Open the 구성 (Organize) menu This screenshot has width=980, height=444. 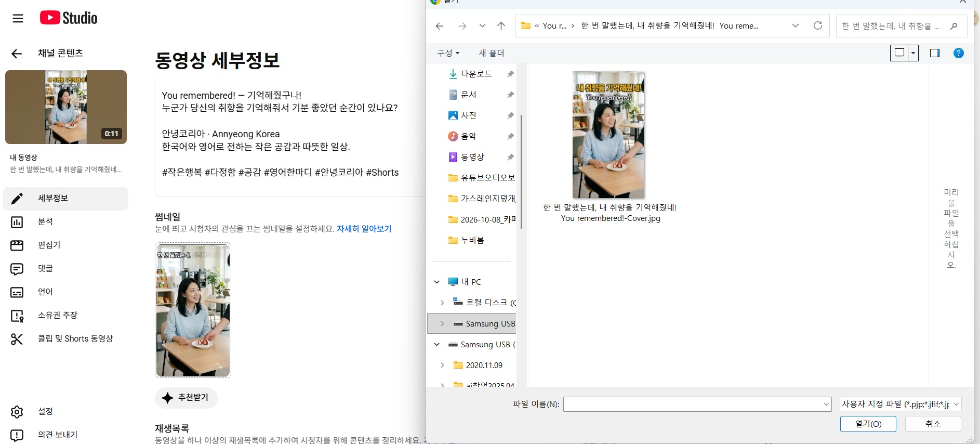pyautogui.click(x=448, y=53)
